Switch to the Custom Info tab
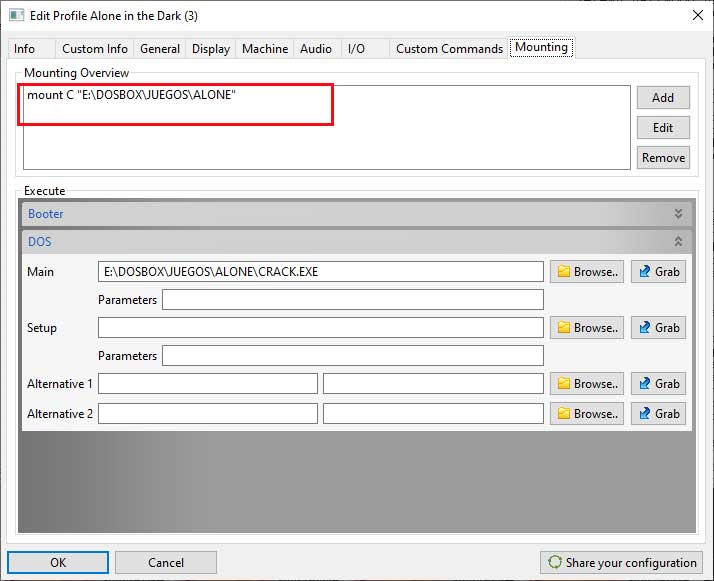714x581 pixels. click(x=95, y=49)
